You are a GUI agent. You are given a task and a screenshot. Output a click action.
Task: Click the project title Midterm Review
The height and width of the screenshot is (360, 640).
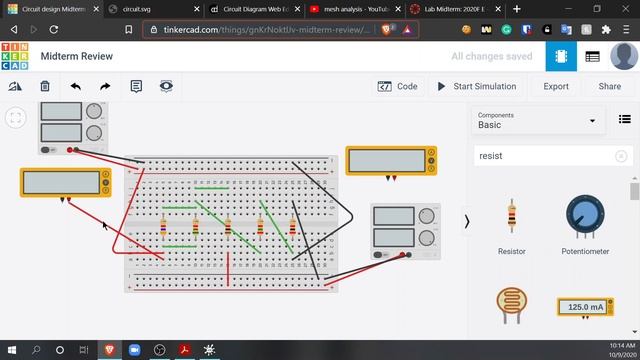point(76,56)
